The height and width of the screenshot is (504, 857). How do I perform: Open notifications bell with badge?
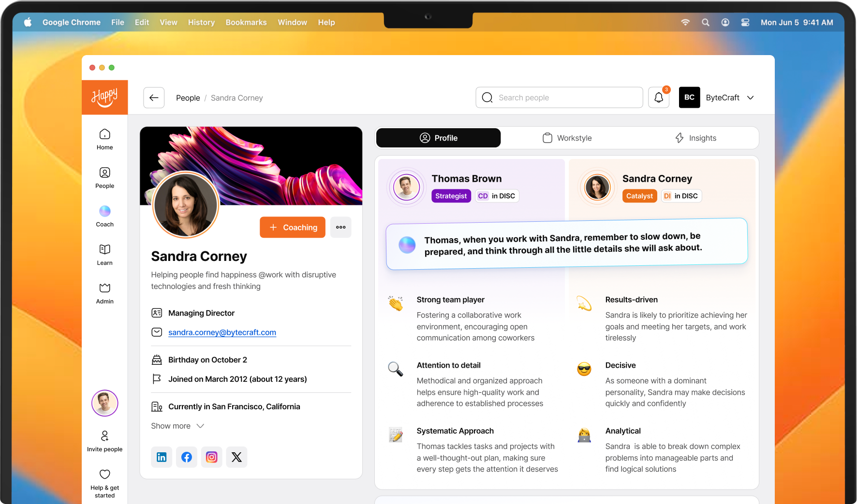point(659,98)
